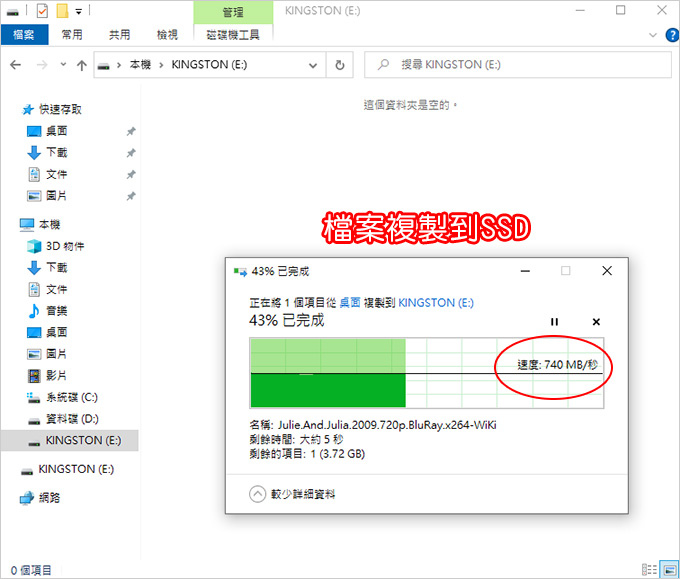Select 本機 in the navigation pane
The height and width of the screenshot is (579, 680).
pyautogui.click(x=49, y=224)
